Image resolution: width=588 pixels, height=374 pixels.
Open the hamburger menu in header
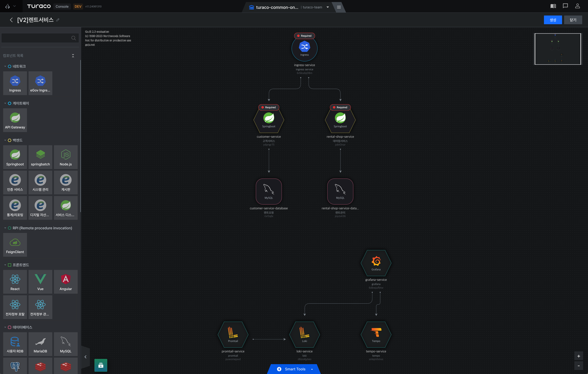(339, 7)
